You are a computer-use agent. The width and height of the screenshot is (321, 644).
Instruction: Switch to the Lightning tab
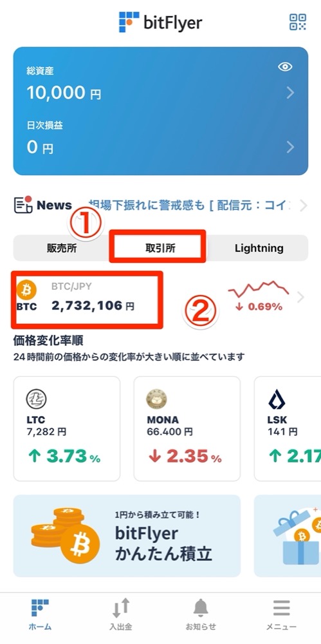tap(259, 248)
